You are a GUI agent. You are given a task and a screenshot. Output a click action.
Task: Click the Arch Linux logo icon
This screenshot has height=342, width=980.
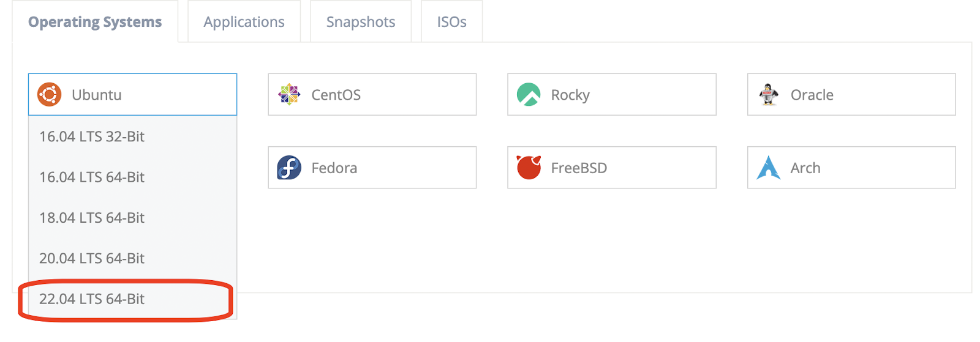(x=769, y=168)
